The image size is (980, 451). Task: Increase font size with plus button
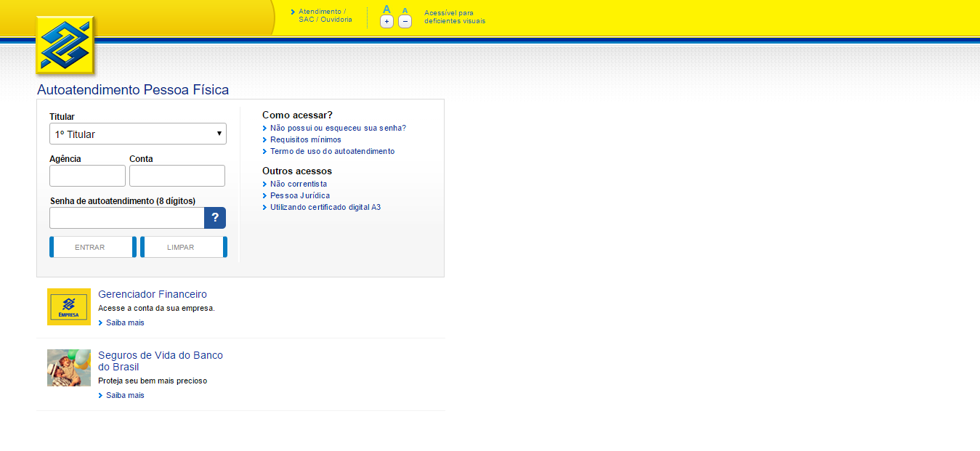386,22
